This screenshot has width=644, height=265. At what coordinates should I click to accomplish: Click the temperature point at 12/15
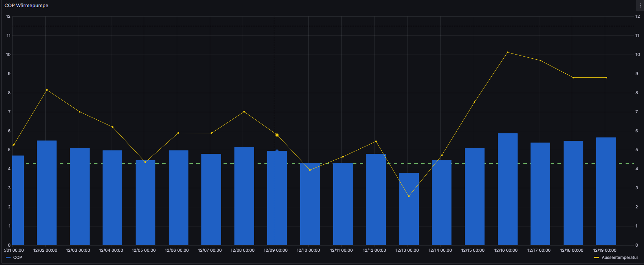pos(475,102)
